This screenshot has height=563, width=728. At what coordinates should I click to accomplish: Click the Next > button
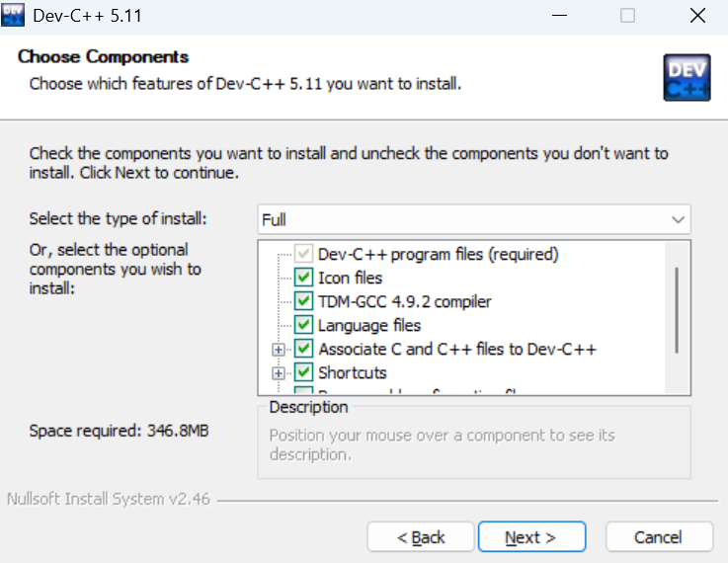pyautogui.click(x=532, y=537)
